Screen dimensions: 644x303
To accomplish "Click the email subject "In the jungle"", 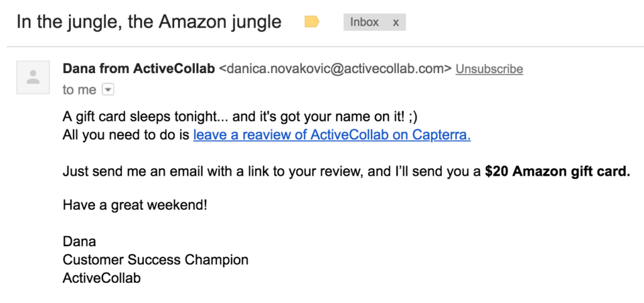I will pos(148,23).
